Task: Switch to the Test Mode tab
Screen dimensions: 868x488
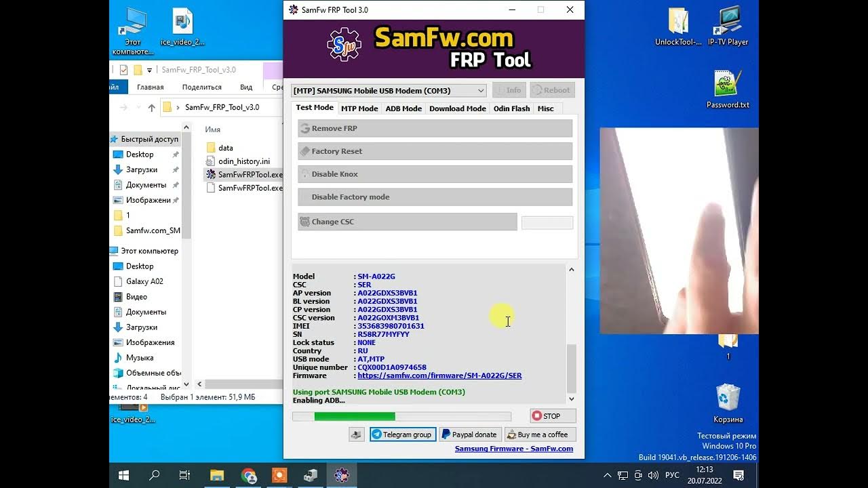Action: point(315,108)
